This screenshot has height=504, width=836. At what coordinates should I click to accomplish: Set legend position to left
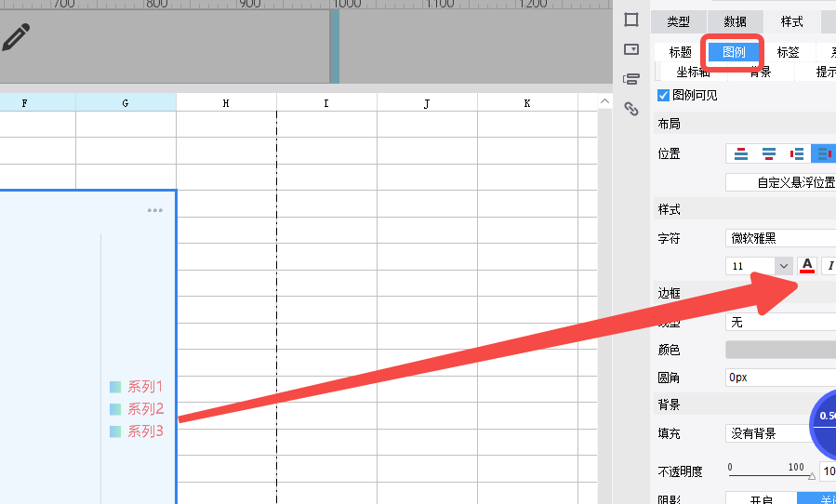tap(797, 154)
